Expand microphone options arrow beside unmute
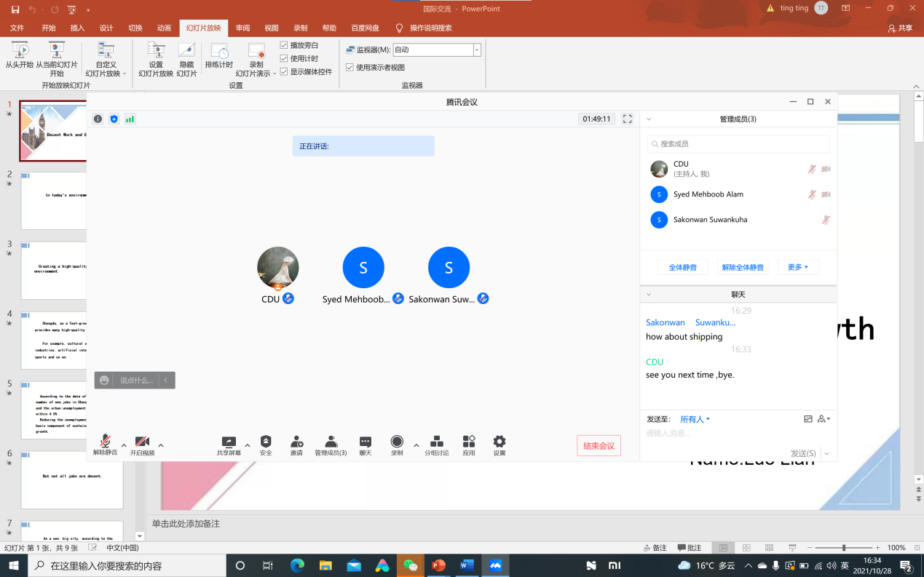The image size is (924, 577). (124, 445)
